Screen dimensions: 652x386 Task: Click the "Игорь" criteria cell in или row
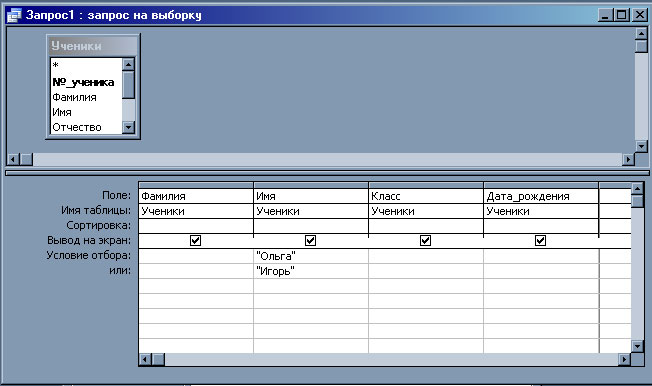pyautogui.click(x=311, y=271)
